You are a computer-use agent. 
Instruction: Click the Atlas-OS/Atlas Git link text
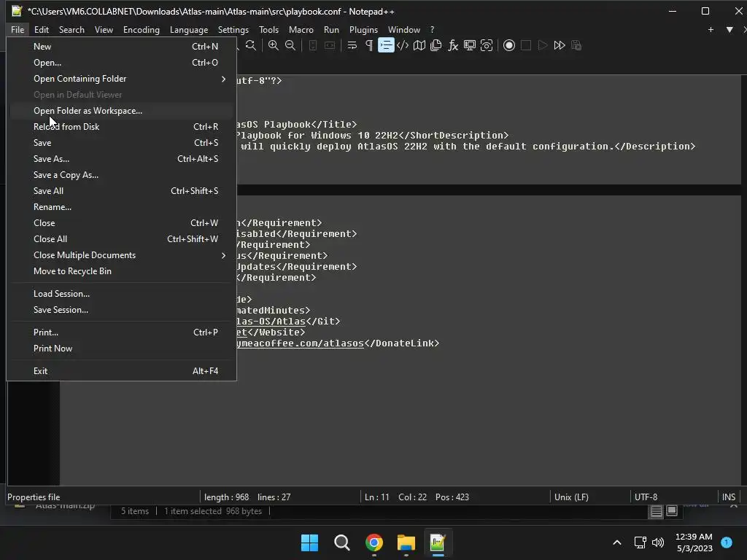(271, 322)
